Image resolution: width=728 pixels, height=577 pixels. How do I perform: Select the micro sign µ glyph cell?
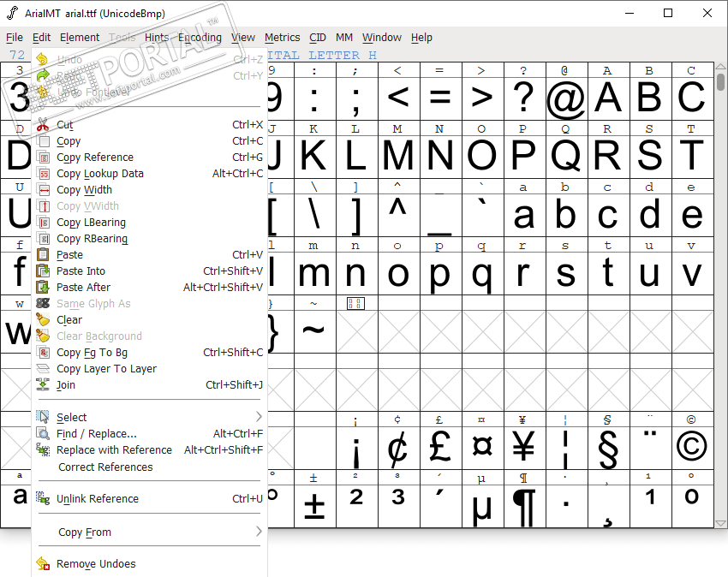pyautogui.click(x=482, y=506)
